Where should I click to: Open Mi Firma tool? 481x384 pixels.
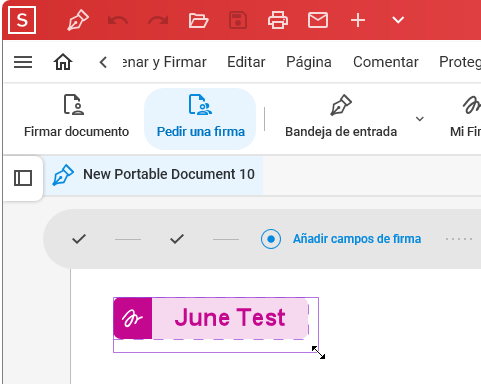[465, 117]
